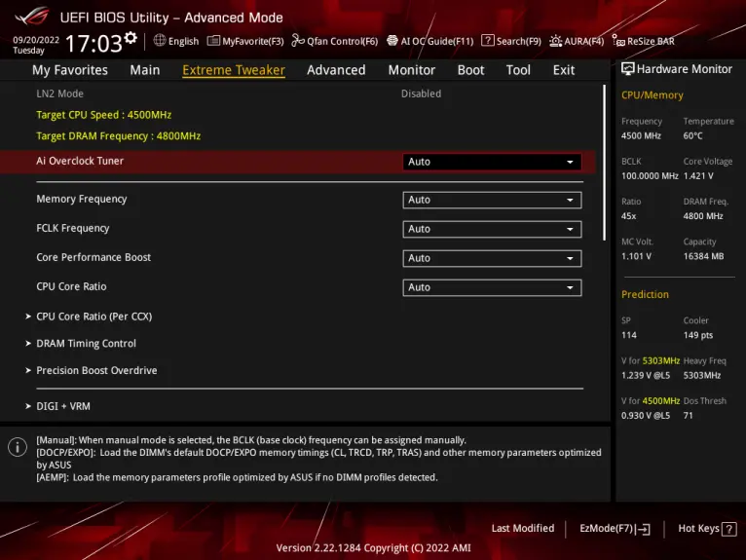Click the Hot Keys question mark icon
Image resolution: width=746 pixels, height=560 pixels.
click(x=728, y=529)
